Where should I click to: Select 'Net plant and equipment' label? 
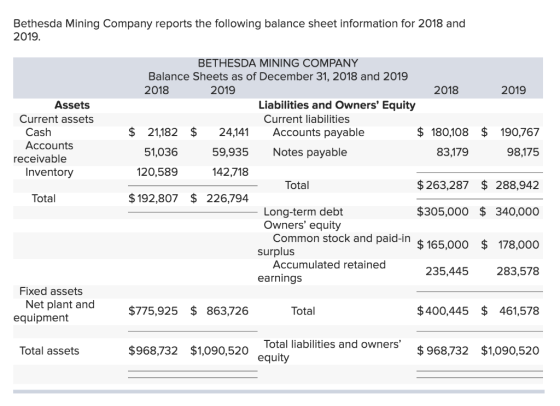pyautogui.click(x=54, y=311)
